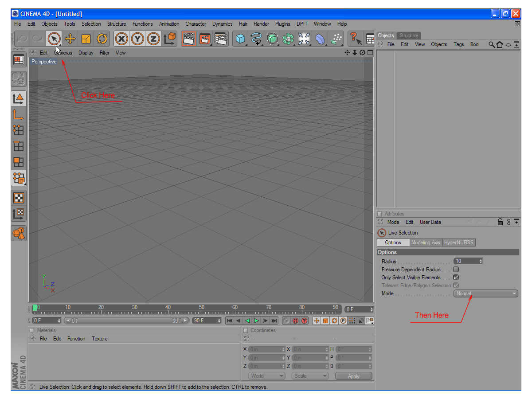Add HyperNURBS object icon
532x399 pixels.
(272, 39)
